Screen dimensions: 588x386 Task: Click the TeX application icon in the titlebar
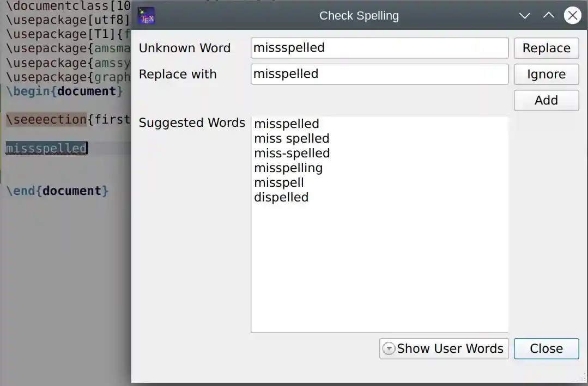[146, 15]
